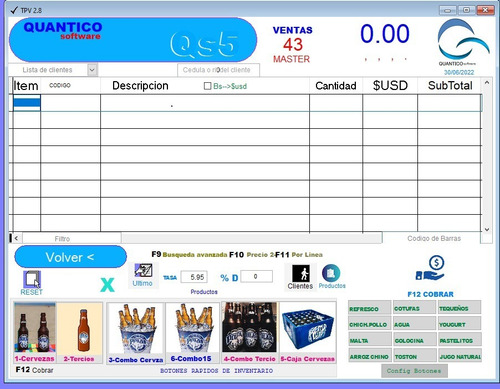Click the VENTAS 43 counter

[293, 39]
